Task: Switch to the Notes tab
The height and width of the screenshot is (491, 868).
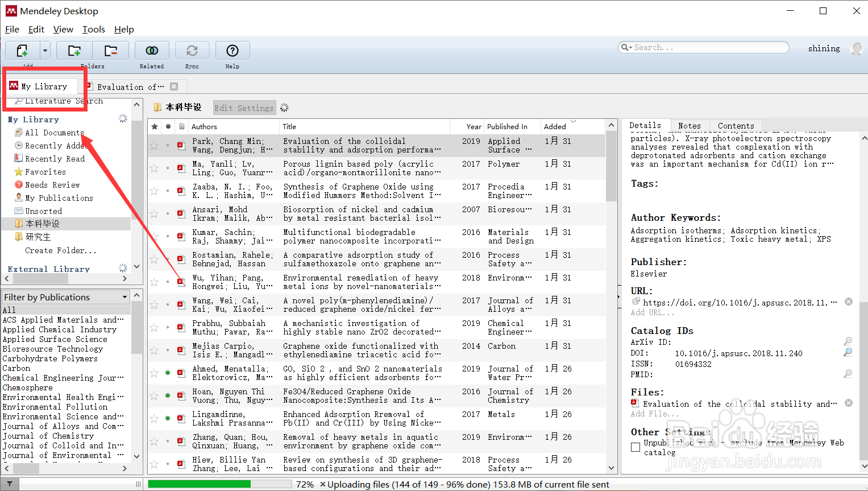Action: (x=690, y=126)
